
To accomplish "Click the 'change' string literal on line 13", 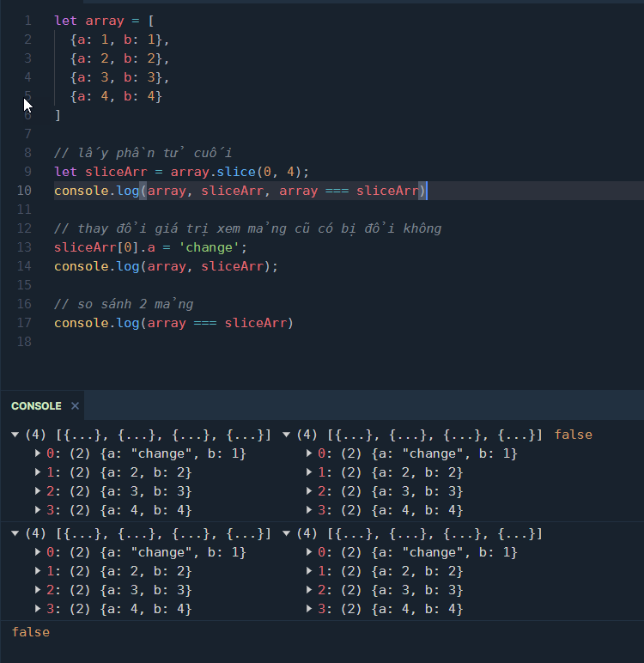I will [x=209, y=247].
